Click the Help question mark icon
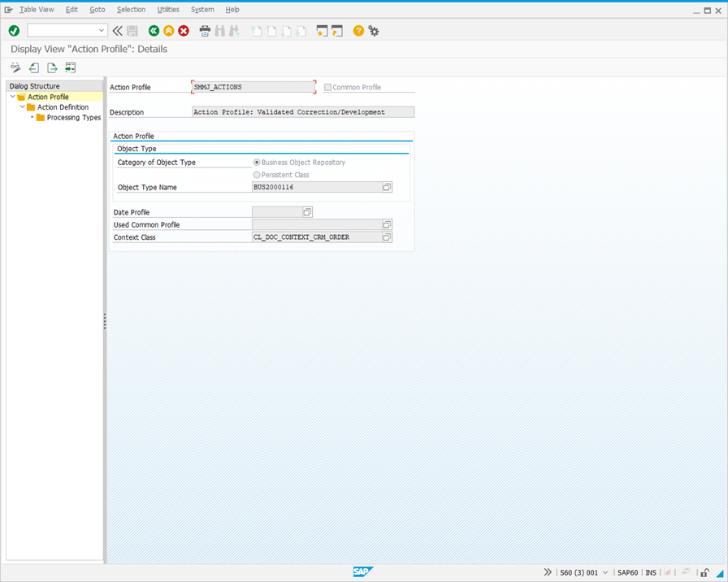Image resolution: width=728 pixels, height=582 pixels. point(357,30)
